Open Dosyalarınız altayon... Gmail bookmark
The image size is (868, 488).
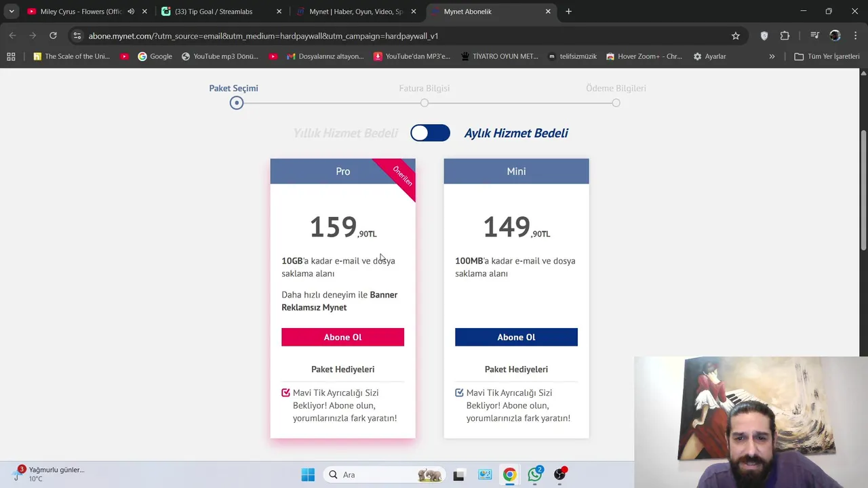(x=325, y=56)
